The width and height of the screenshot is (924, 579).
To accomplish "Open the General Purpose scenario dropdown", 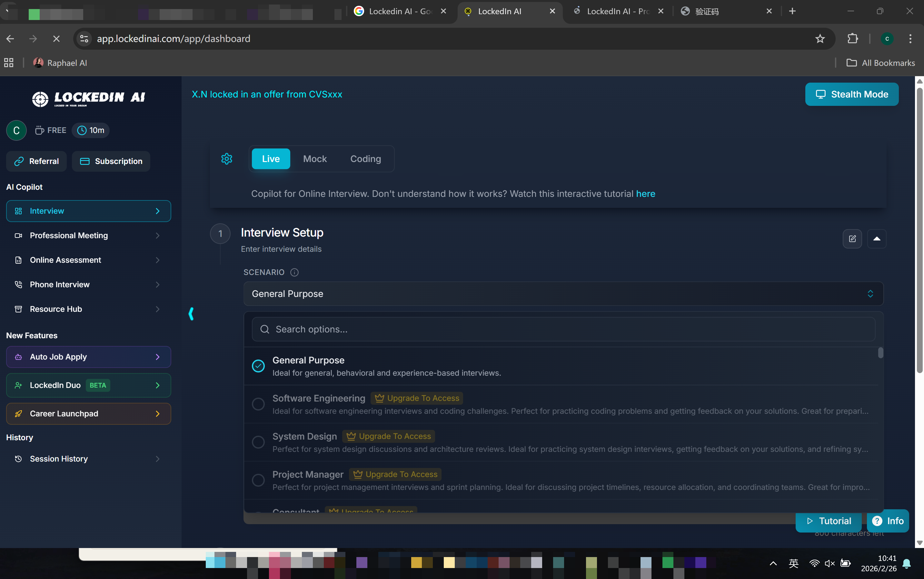I will point(563,294).
